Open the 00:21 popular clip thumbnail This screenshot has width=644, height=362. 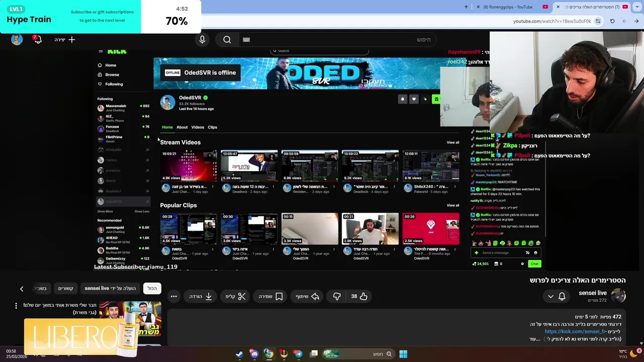point(370,229)
